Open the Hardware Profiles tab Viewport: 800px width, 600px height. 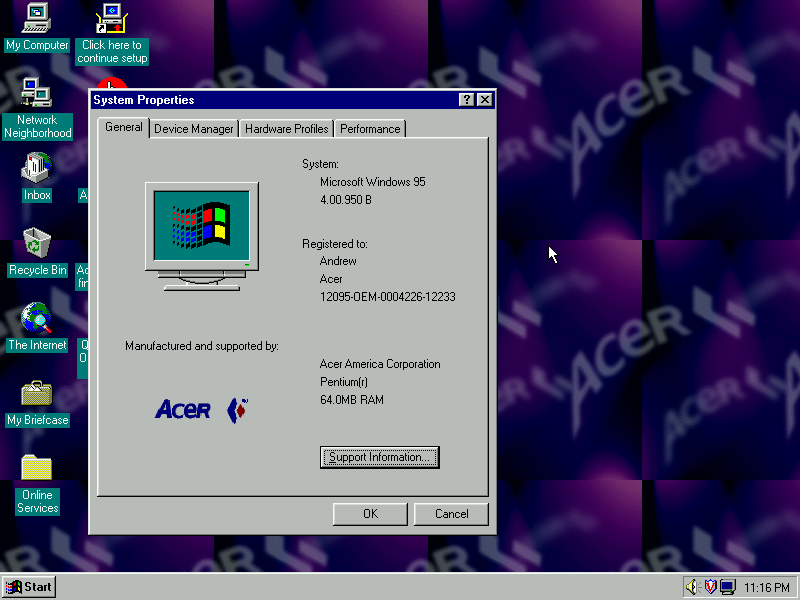[286, 129]
